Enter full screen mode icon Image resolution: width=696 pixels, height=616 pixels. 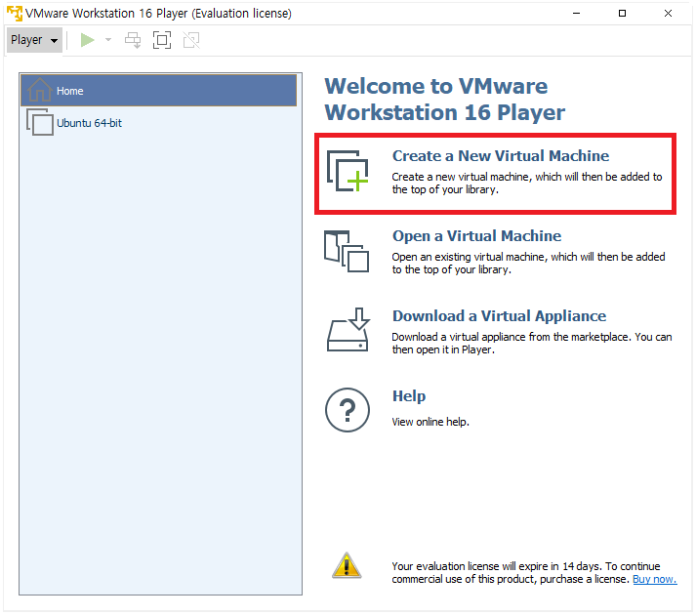(162, 40)
